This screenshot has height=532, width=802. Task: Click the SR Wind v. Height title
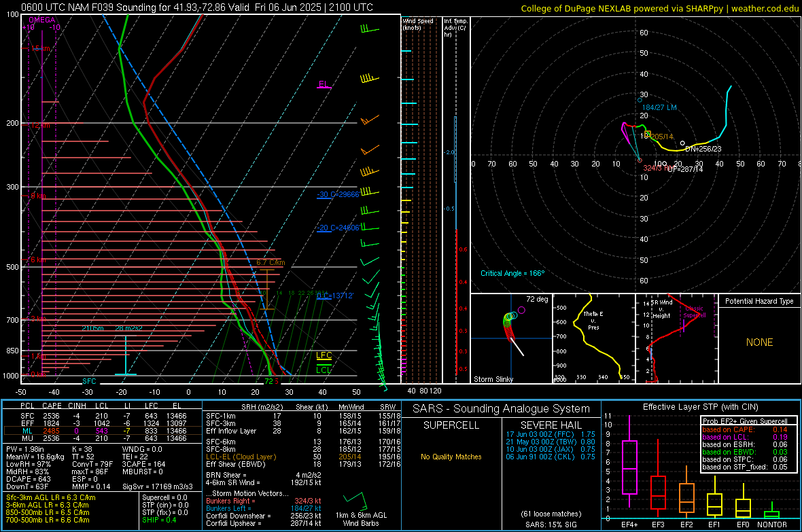coord(661,309)
